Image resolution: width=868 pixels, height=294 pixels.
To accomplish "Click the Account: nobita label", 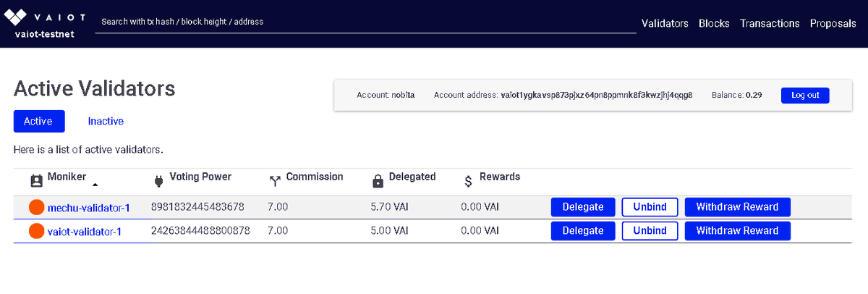I will pyautogui.click(x=386, y=96).
